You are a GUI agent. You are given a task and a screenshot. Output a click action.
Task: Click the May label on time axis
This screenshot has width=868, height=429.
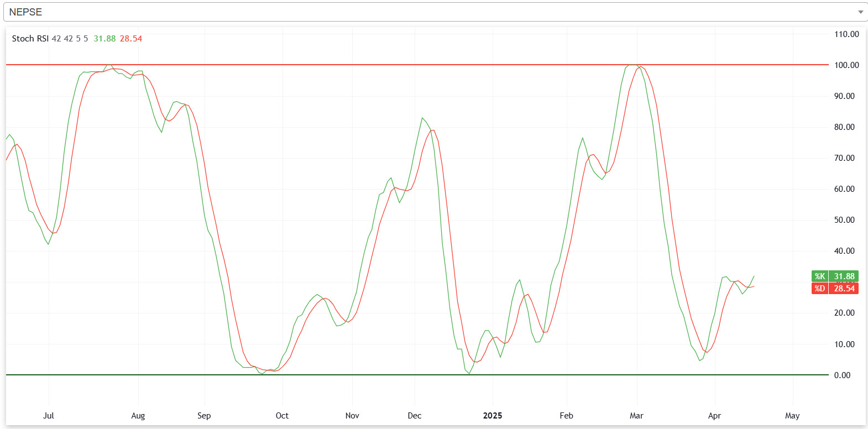coord(792,416)
